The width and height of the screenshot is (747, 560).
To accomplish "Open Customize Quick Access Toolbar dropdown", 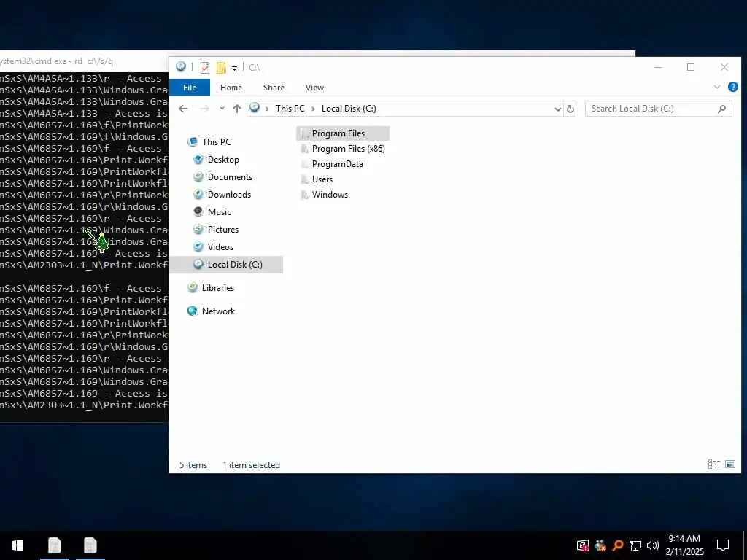I will [x=234, y=68].
